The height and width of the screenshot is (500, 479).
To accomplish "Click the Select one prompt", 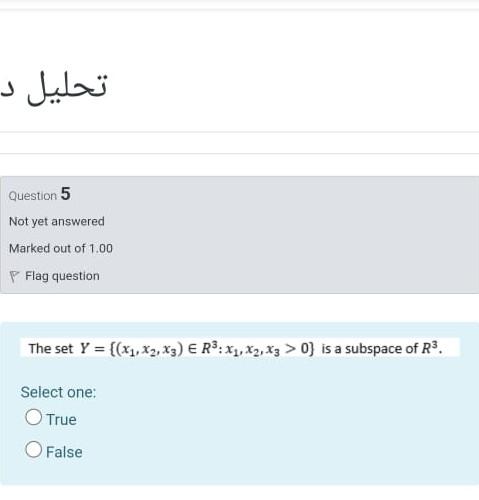I will [58, 392].
